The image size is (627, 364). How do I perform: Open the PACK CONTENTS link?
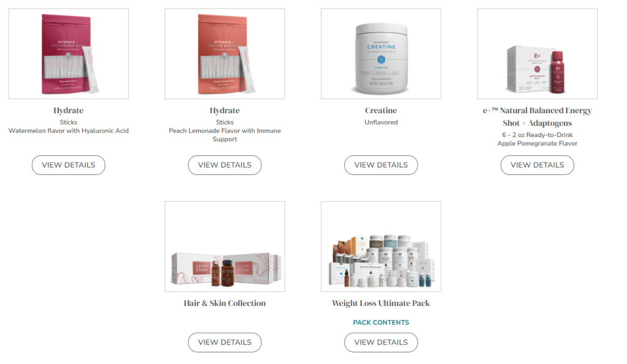tap(381, 322)
